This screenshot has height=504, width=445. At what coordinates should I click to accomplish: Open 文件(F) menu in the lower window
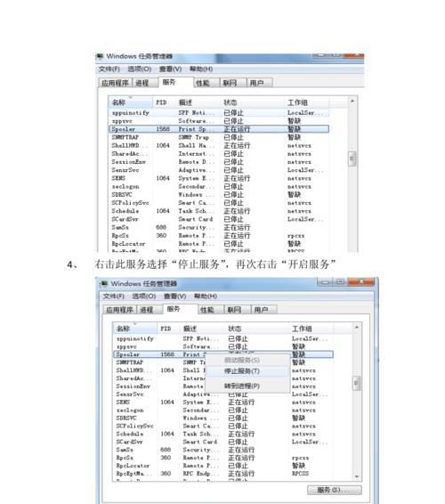point(113,296)
